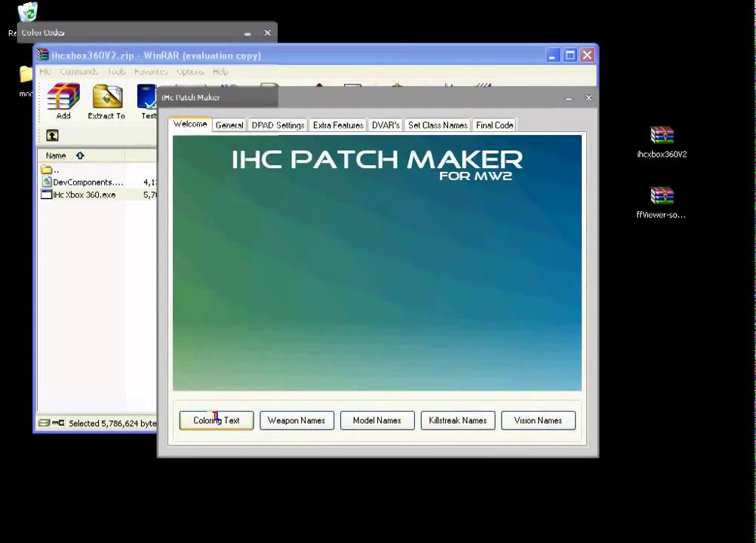Select the parent folder '..' entry
The height and width of the screenshot is (543, 756).
[50, 170]
